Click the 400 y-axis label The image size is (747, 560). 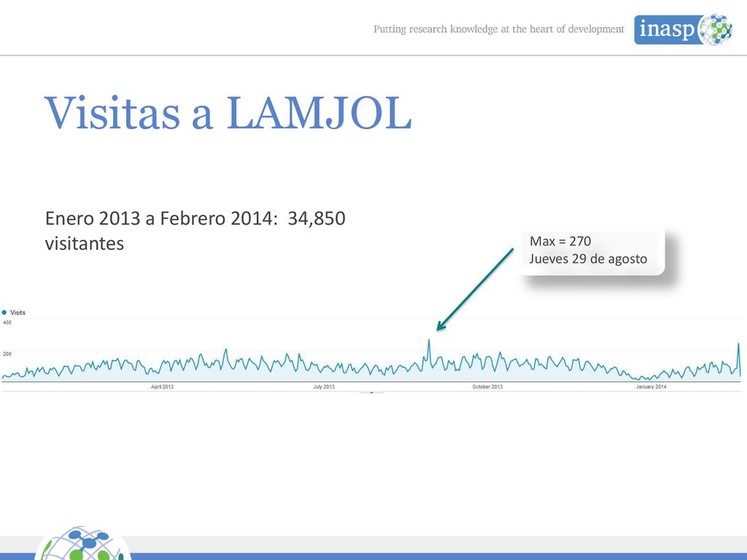coord(7,322)
